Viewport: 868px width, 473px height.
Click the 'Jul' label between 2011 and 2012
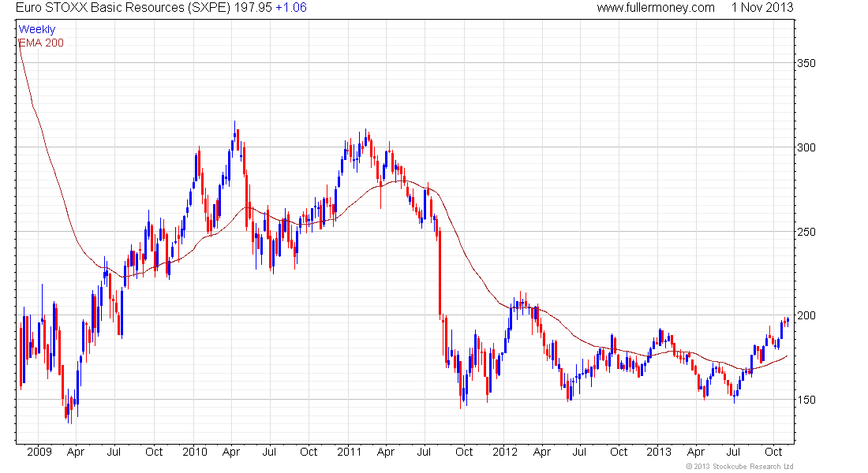[424, 452]
